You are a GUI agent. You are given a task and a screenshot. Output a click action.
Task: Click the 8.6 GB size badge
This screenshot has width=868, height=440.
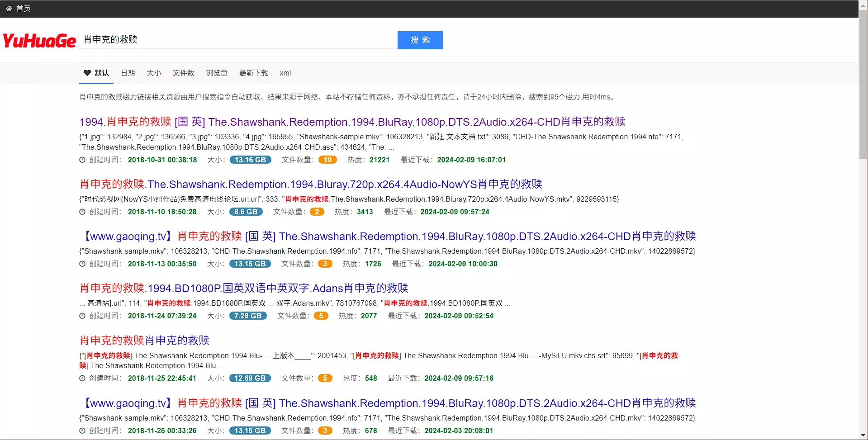click(246, 212)
